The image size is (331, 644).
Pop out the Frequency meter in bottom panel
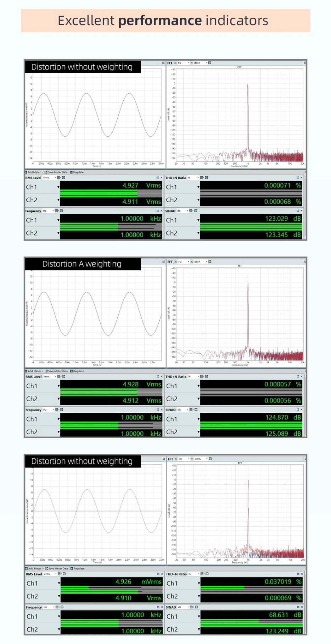pyautogui.click(x=158, y=607)
